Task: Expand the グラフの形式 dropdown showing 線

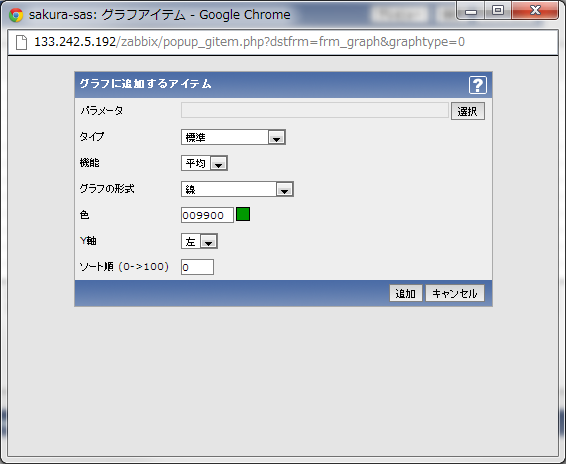Action: coord(237,189)
